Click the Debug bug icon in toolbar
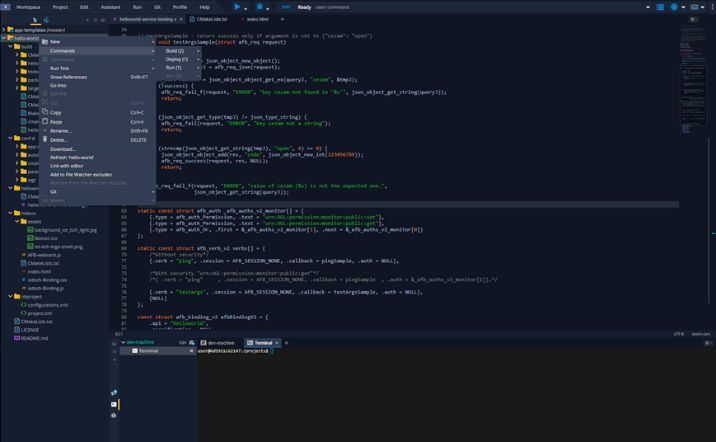The height and width of the screenshot is (442, 716). click(x=259, y=7)
